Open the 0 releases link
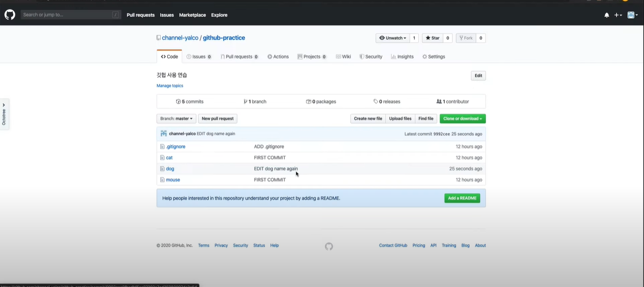Viewport: 644px width, 287px height. pyautogui.click(x=387, y=102)
